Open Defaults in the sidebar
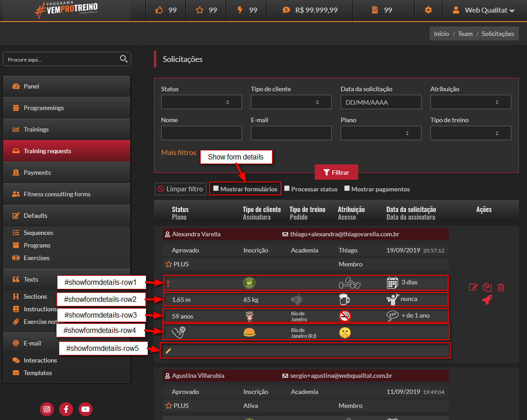Viewport: 527px width, 420px height. point(67,216)
